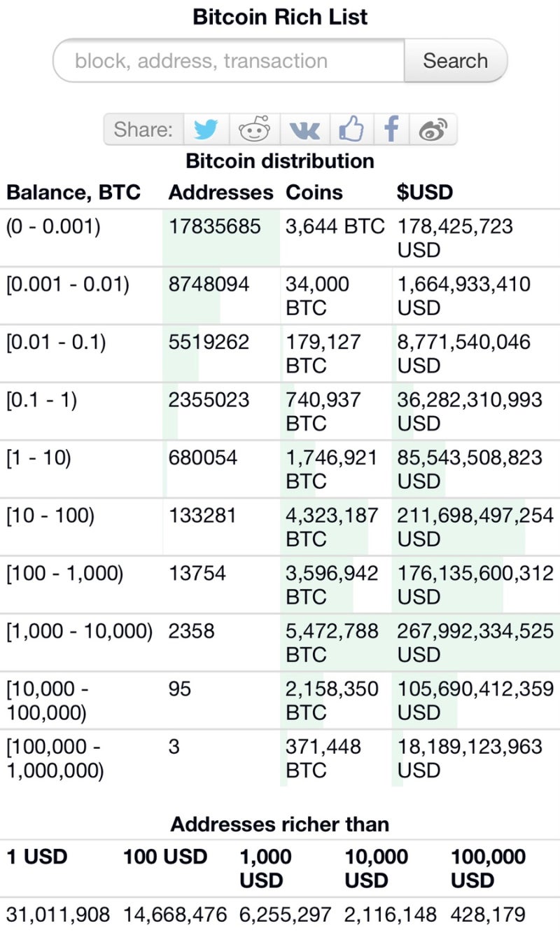Share page on Weibo

point(433,130)
